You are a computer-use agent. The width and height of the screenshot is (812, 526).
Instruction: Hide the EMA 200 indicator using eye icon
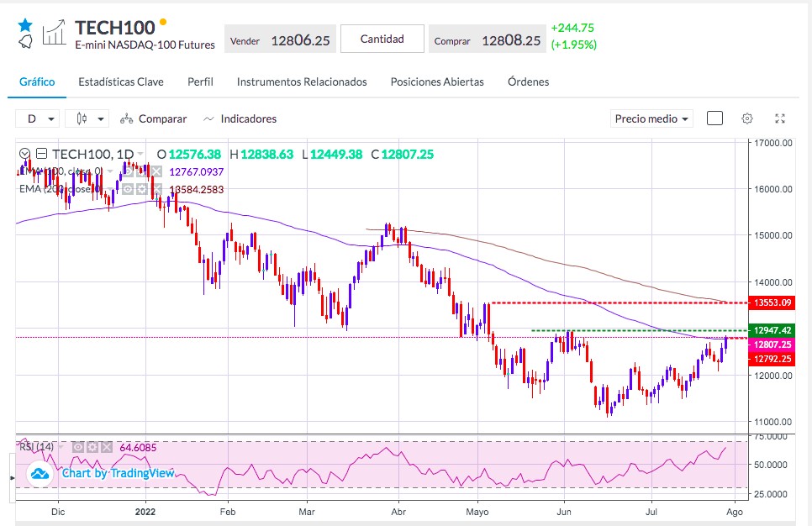(128, 189)
